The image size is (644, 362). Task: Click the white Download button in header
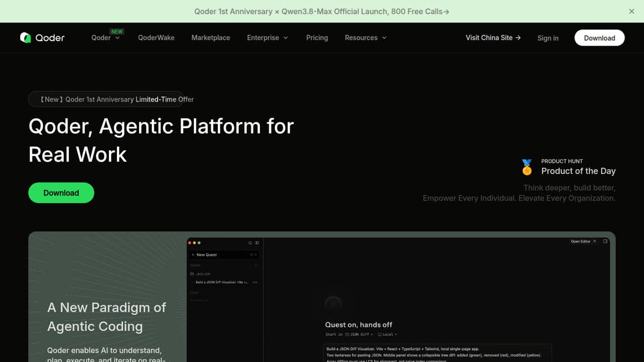click(599, 38)
